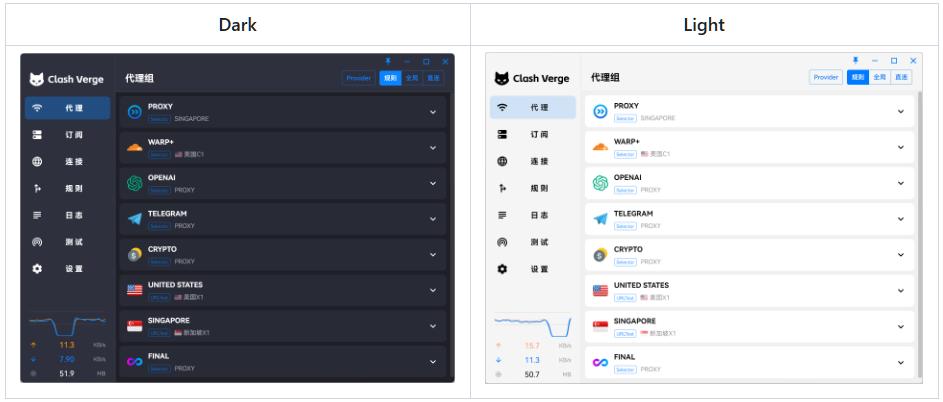Click the pin window icon in Dark window
943x402 pixels.
[x=388, y=61]
